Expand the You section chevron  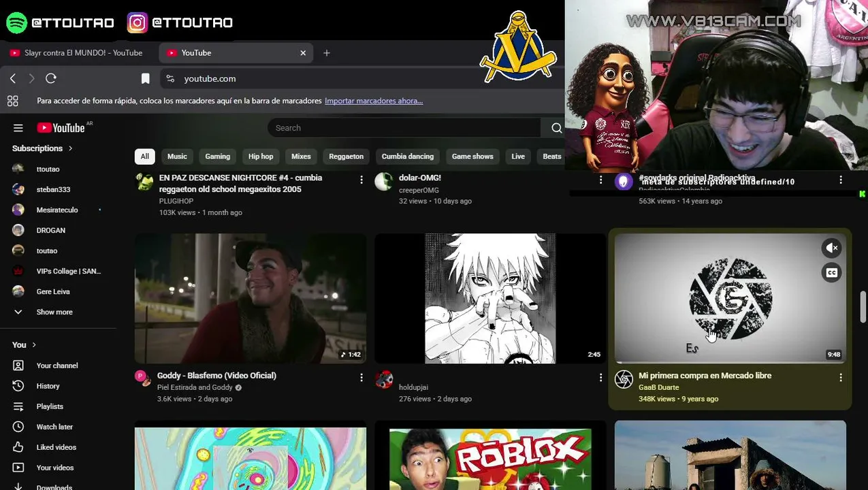34,345
